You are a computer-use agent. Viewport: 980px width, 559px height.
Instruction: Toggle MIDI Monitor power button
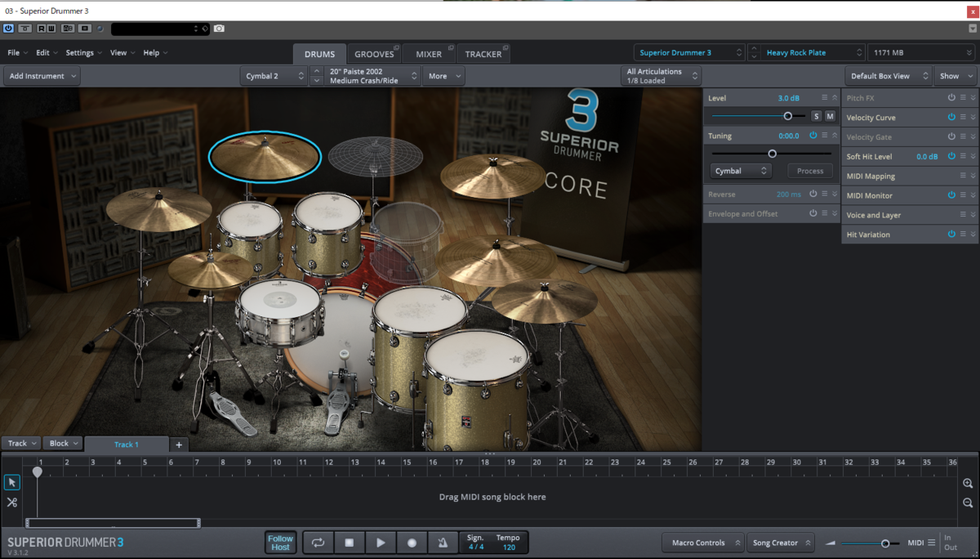pos(951,195)
